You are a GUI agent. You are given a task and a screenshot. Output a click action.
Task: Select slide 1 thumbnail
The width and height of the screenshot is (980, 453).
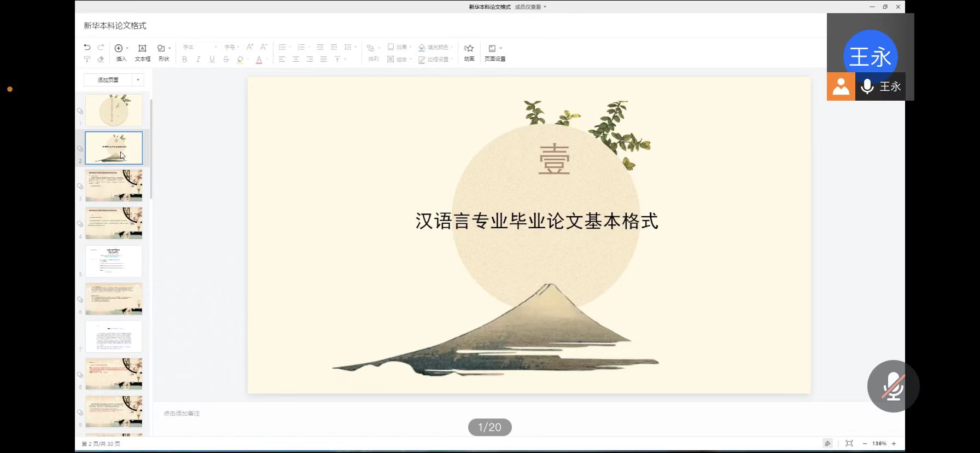(x=114, y=110)
